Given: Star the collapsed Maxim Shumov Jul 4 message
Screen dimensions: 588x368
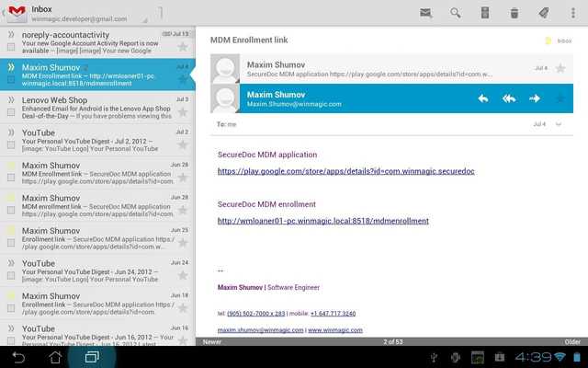Looking at the screenshot, I should [560, 68].
